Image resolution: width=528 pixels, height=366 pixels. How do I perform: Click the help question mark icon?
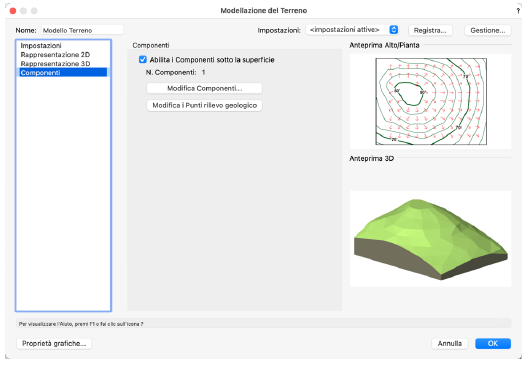point(518,11)
